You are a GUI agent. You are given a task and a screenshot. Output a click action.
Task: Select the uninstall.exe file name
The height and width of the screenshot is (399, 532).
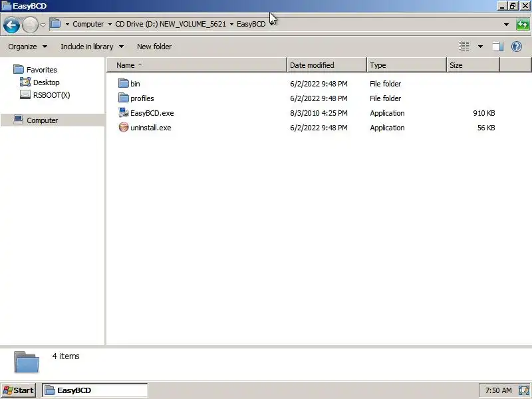151,128
